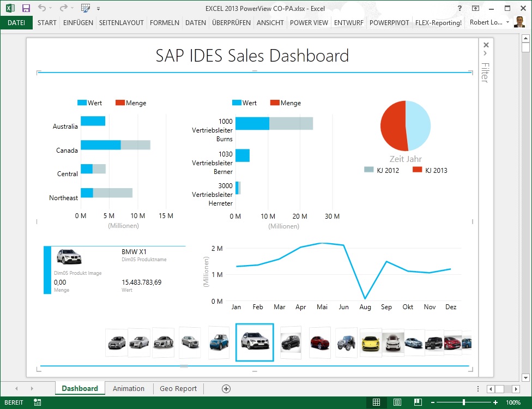Click the KJ 2013 red legend swatch
The width and height of the screenshot is (532, 409).
[418, 170]
